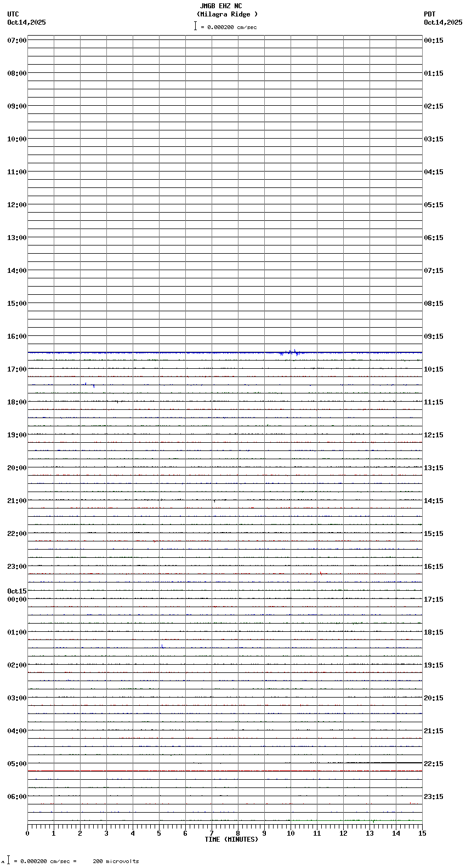
Task: Click the x-axis tick label 15
Action: 422,833
